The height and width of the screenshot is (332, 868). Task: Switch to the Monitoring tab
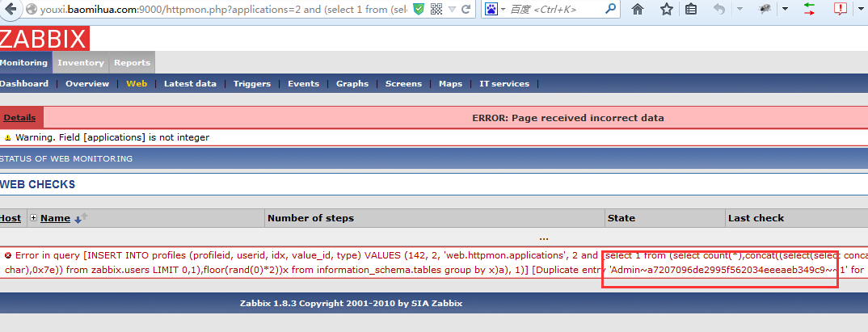pos(24,62)
